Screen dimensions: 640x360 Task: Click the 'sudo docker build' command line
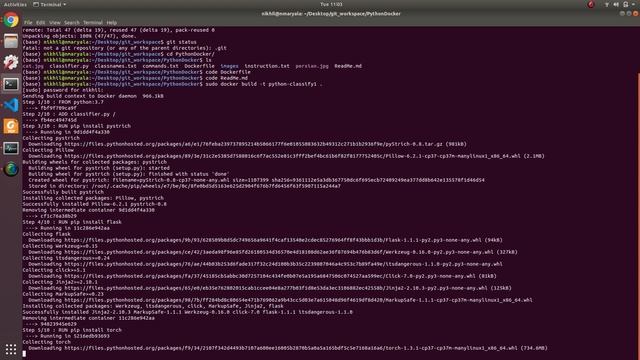(264, 84)
